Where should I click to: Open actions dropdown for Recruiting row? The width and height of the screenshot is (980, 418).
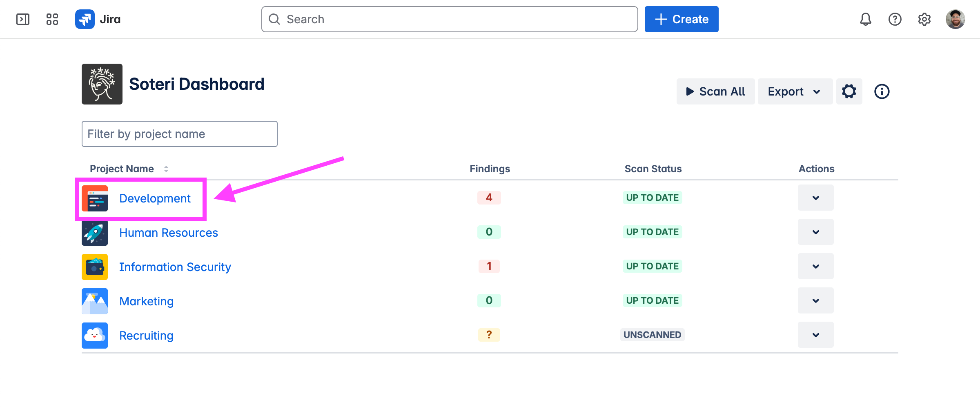815,335
